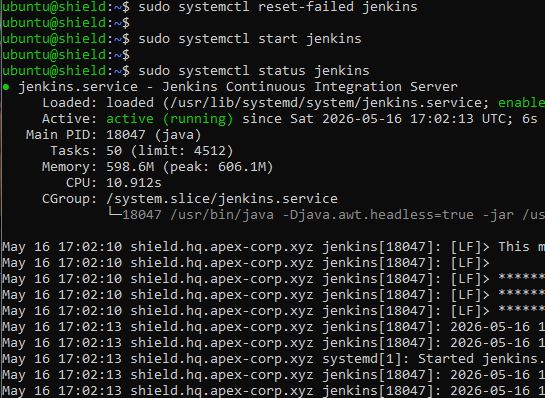
Task: Click the 'since Sat 2026-05-16 17:02:13 UTC' timestamp
Action: click(x=375, y=119)
